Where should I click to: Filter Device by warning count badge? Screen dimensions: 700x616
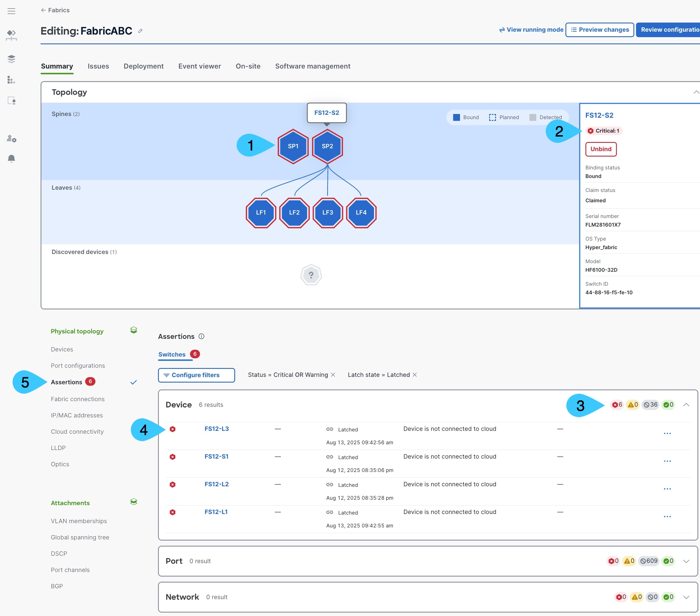pos(633,405)
